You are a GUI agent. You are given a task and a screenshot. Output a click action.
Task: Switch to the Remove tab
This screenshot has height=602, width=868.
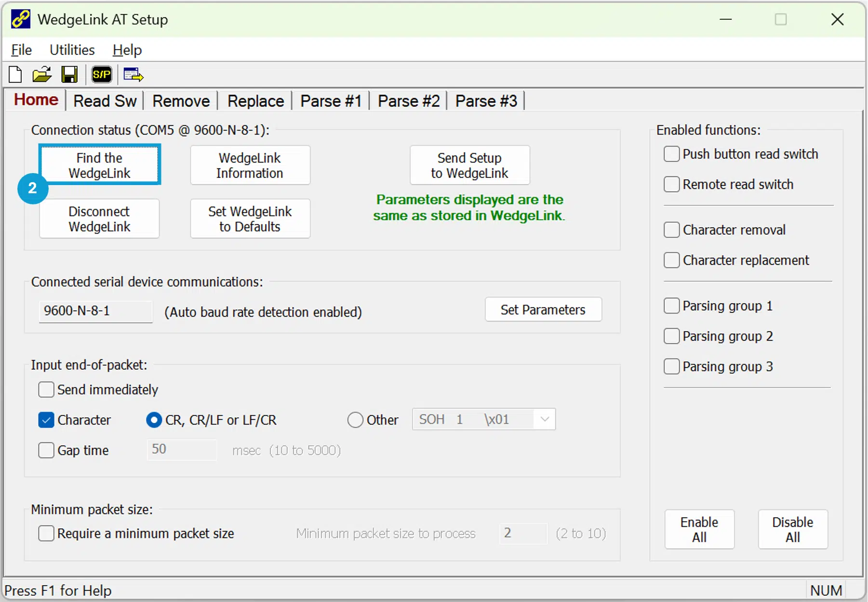click(x=181, y=101)
